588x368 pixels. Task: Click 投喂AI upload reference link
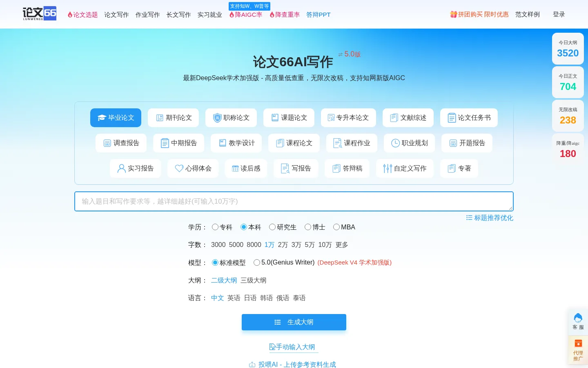292,364
